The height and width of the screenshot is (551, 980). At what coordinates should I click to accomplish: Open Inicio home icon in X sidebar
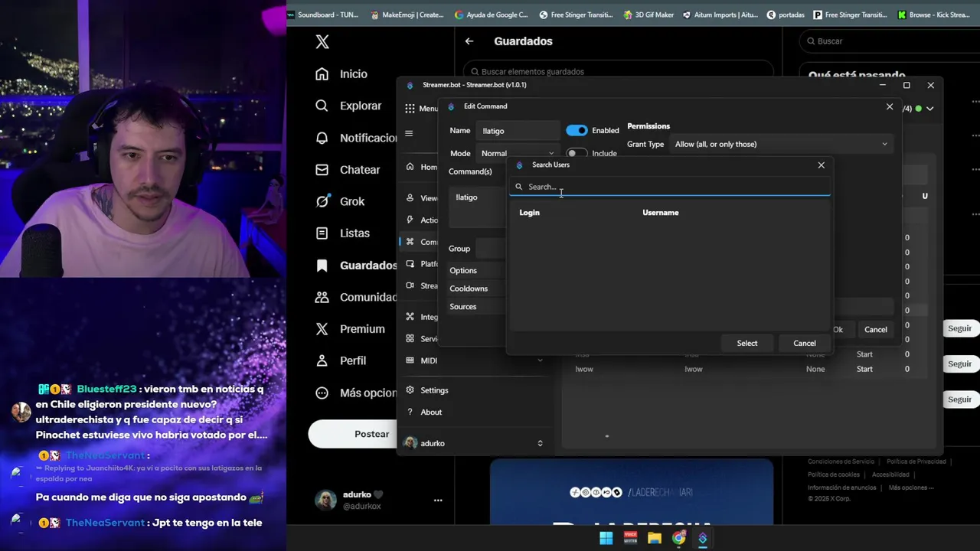point(322,73)
